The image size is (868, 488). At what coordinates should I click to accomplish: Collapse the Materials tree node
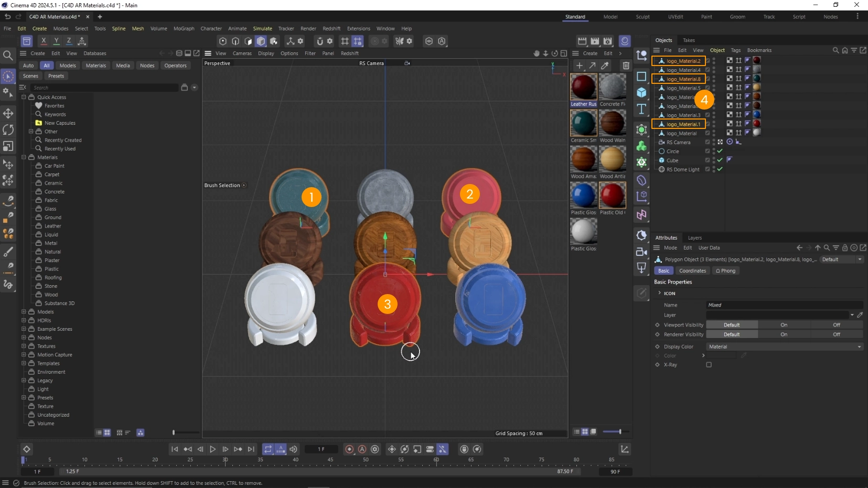pos(24,157)
